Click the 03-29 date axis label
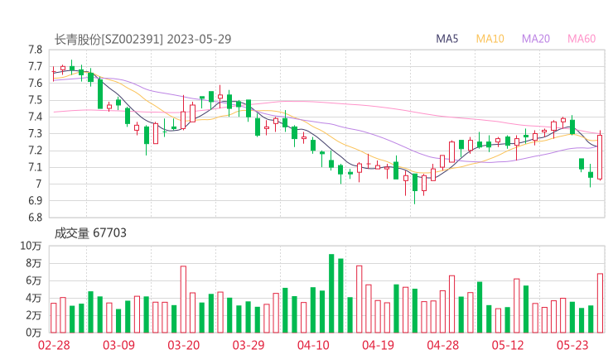Image resolution: width=613 pixels, height=364 pixels. click(249, 345)
